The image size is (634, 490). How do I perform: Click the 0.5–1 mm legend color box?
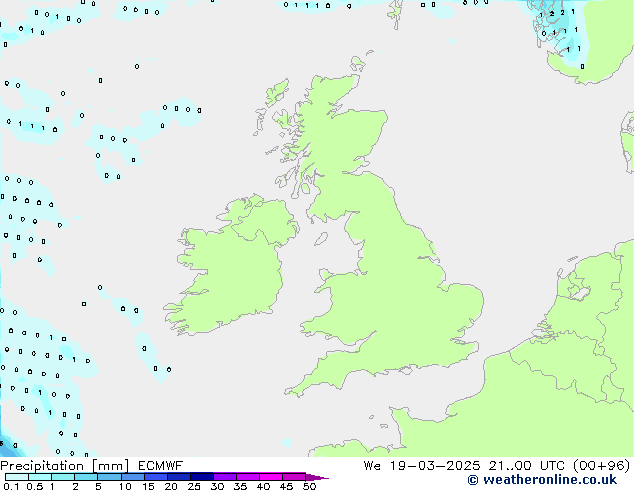coord(40,477)
